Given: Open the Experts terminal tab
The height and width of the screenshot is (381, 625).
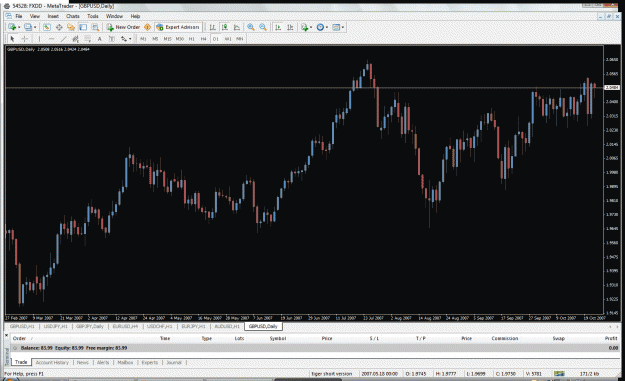Looking at the screenshot, I should coord(149,363).
